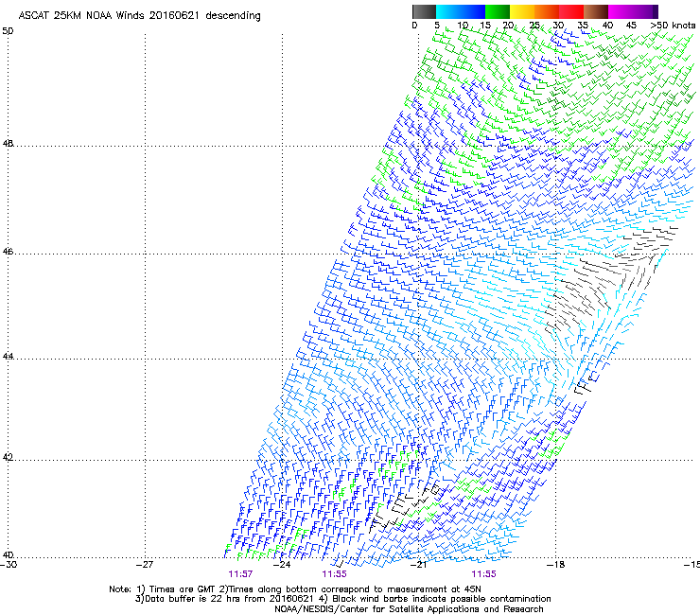This screenshot has width=700, height=615.
Task: Click the legend value 35
Action: pyautogui.click(x=583, y=26)
